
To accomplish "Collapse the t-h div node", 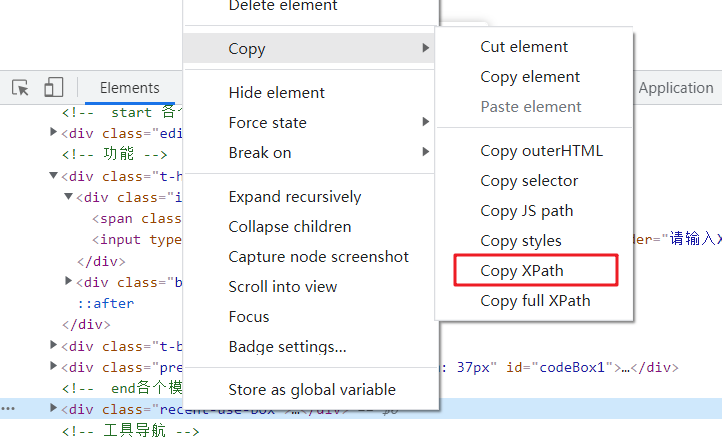I will [54, 176].
